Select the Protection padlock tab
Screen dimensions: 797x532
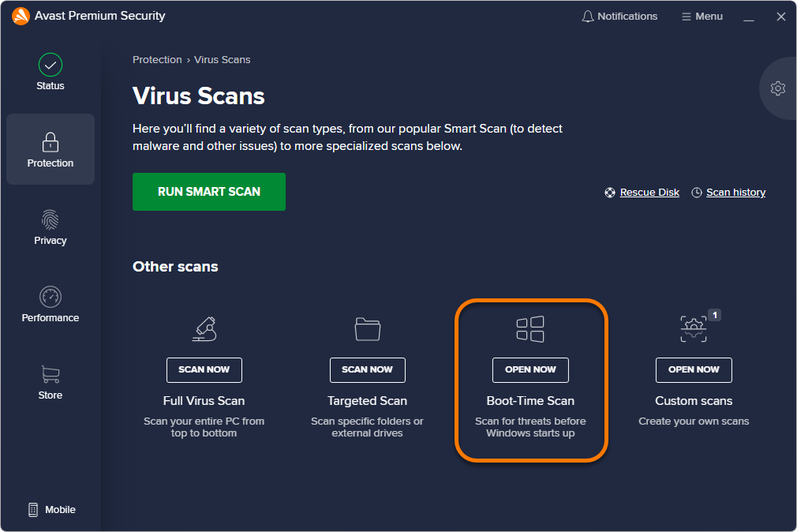[x=51, y=149]
